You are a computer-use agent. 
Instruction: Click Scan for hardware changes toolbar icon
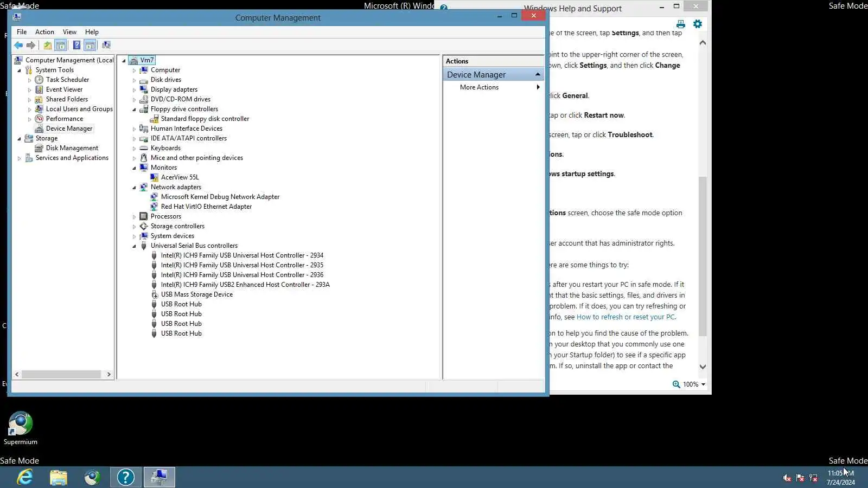coord(106,45)
